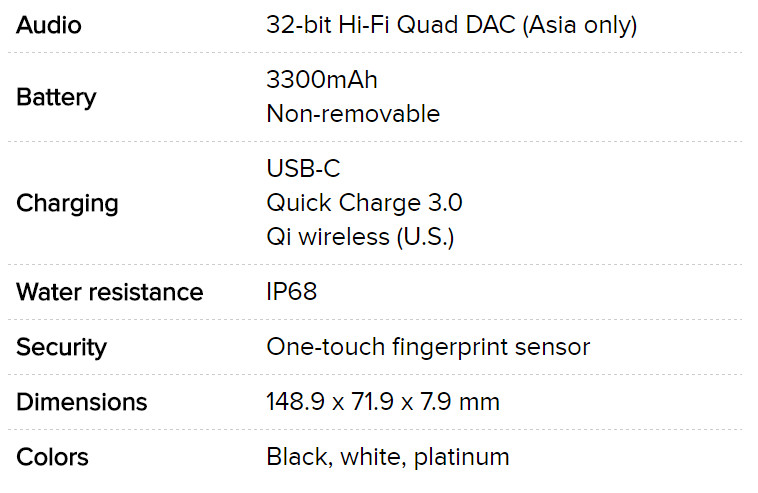758x493 pixels.
Task: Click the Battery row label
Action: point(56,97)
